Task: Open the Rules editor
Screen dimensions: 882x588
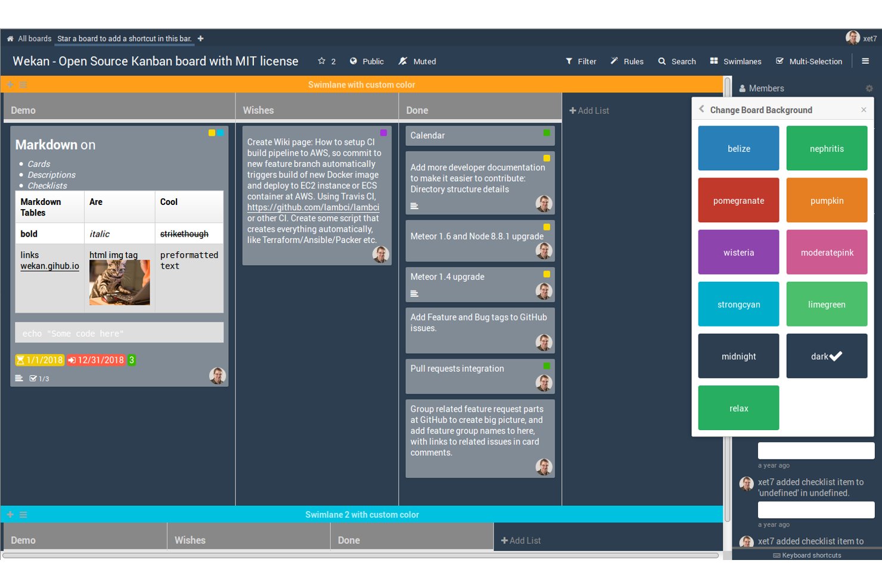Action: [627, 61]
